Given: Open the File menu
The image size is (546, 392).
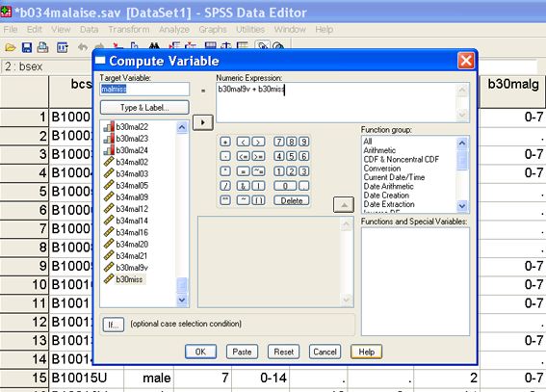Looking at the screenshot, I should tap(10, 30).
